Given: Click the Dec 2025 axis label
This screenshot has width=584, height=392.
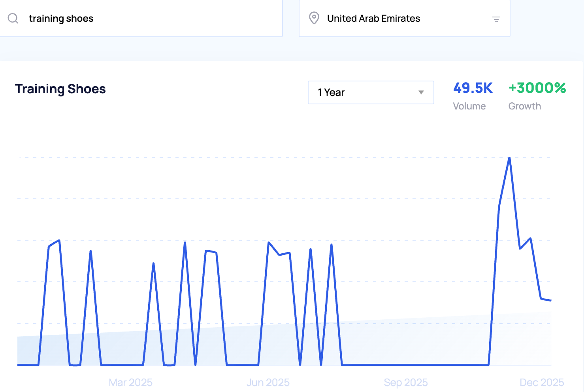Looking at the screenshot, I should pos(541,383).
